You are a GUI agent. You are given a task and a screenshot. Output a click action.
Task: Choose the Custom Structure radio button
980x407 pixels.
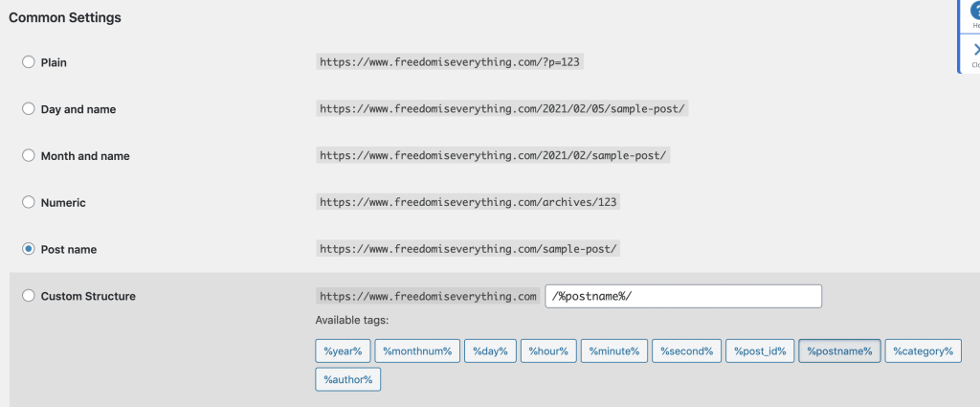pyautogui.click(x=28, y=296)
